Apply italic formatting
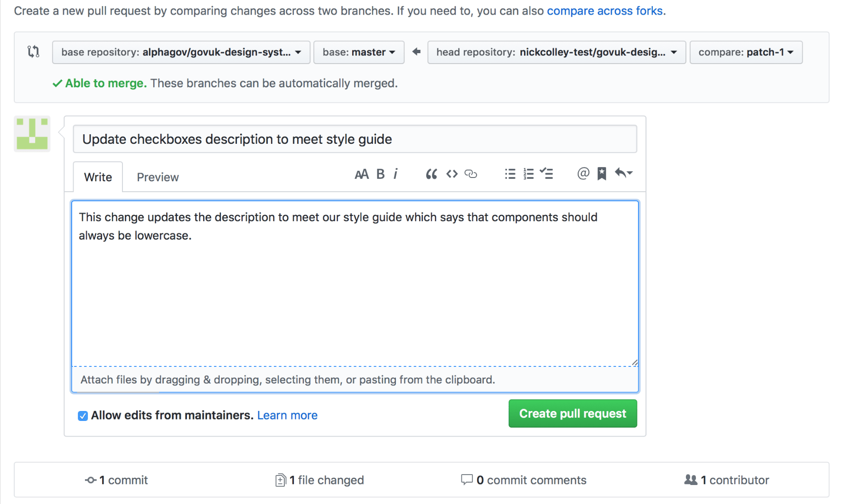This screenshot has height=504, width=843. (x=396, y=174)
